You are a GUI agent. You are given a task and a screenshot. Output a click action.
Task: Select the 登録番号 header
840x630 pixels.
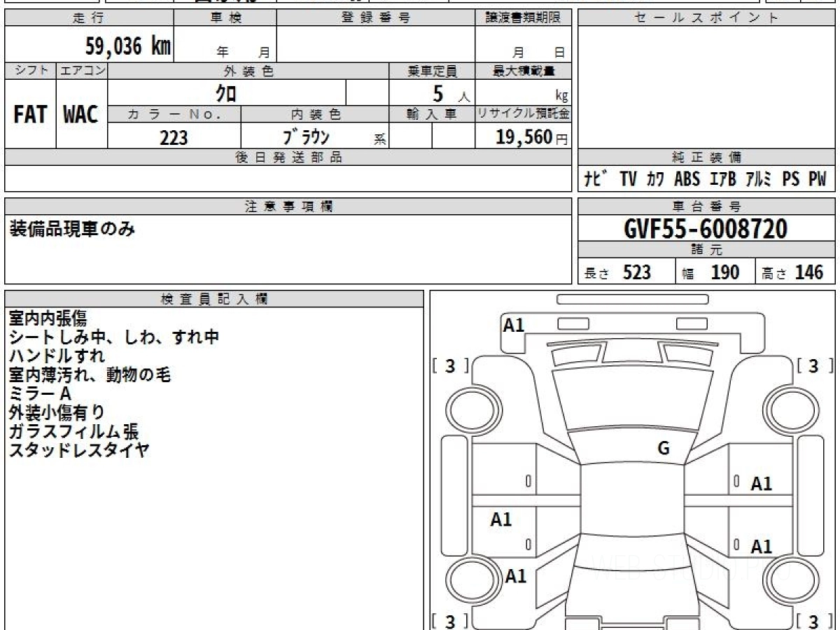coord(376,18)
